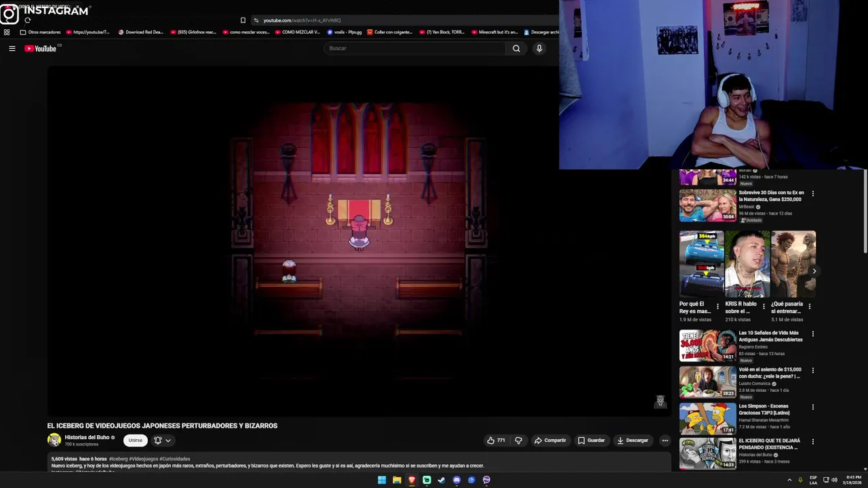Viewport: 868px width, 488px height.
Task: Expand the video description text box
Action: click(359, 463)
